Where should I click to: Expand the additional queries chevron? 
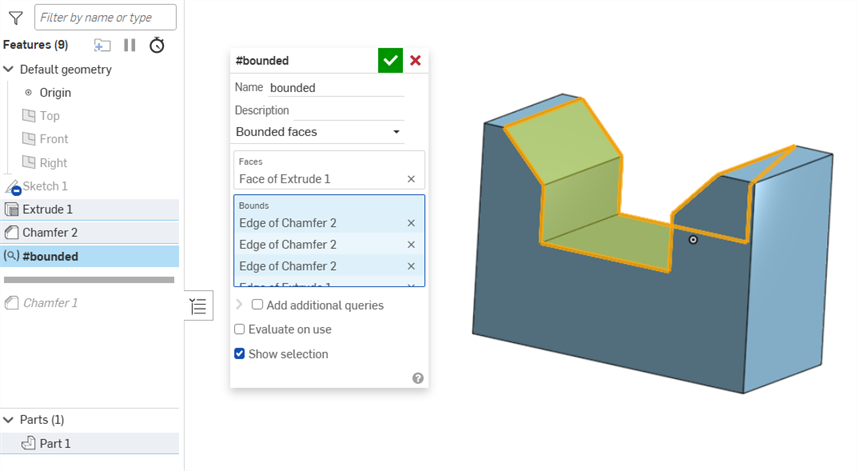pyautogui.click(x=240, y=305)
